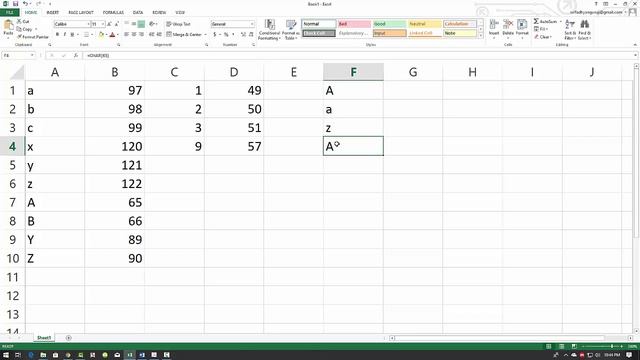Open Find & Select menu
The image size is (640, 360).
tap(584, 29)
